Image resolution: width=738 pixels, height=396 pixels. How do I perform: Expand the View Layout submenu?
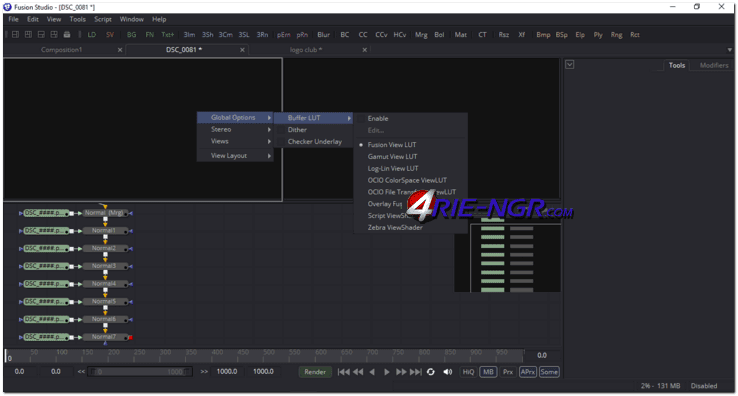point(235,156)
